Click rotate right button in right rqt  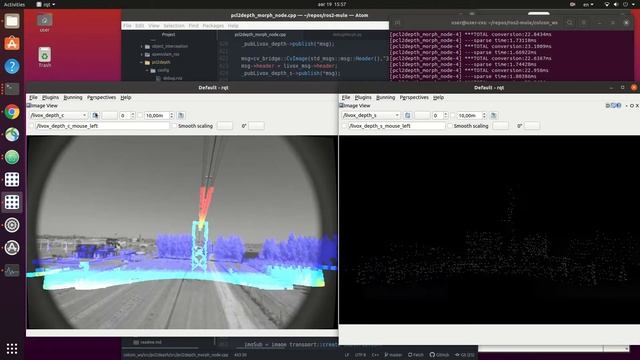532,126
